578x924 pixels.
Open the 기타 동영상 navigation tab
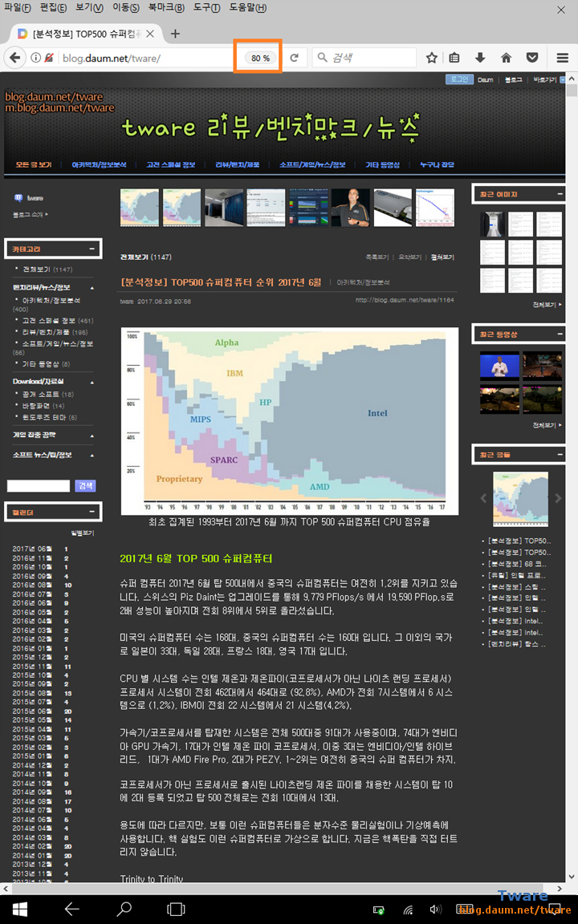pyautogui.click(x=383, y=165)
